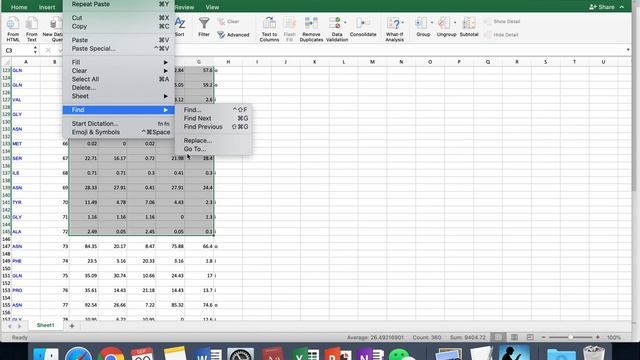Select Find... in the Find submenu
This screenshot has width=640, height=360.
(213, 110)
